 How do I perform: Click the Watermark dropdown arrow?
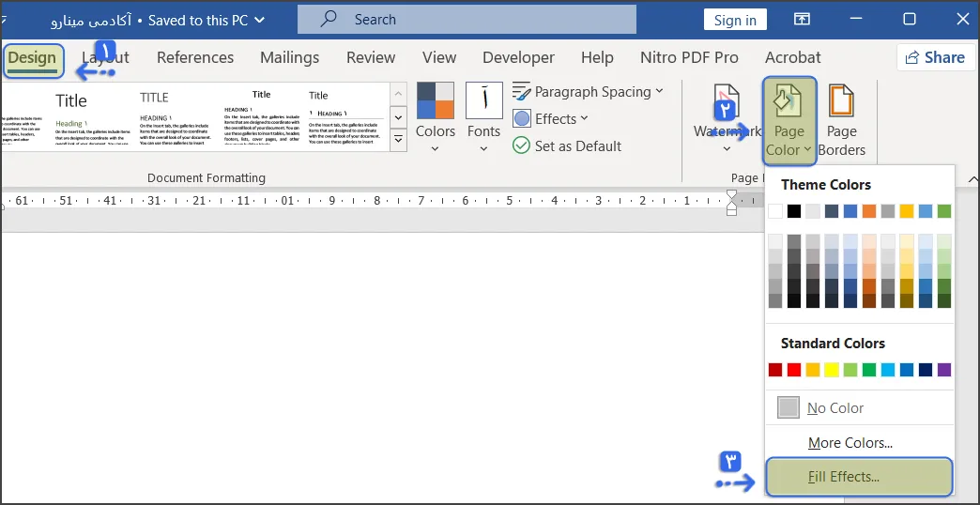[727, 148]
